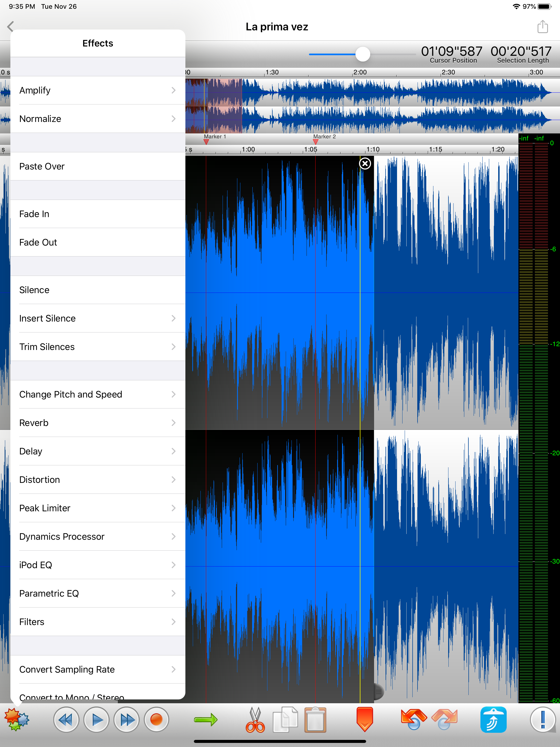Tap the clipboard paste icon
Viewport: 560px width, 747px height.
(315, 720)
